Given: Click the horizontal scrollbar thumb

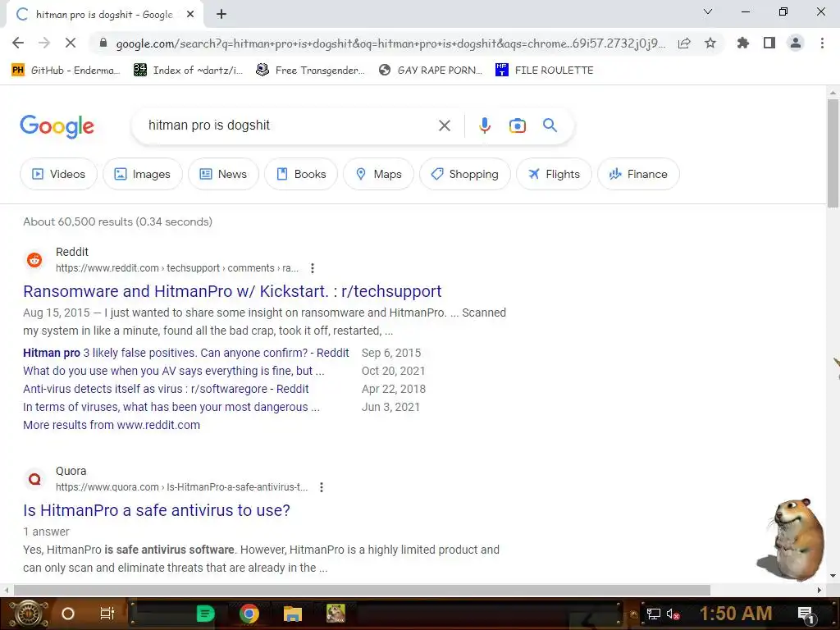Looking at the screenshot, I should point(362,590).
